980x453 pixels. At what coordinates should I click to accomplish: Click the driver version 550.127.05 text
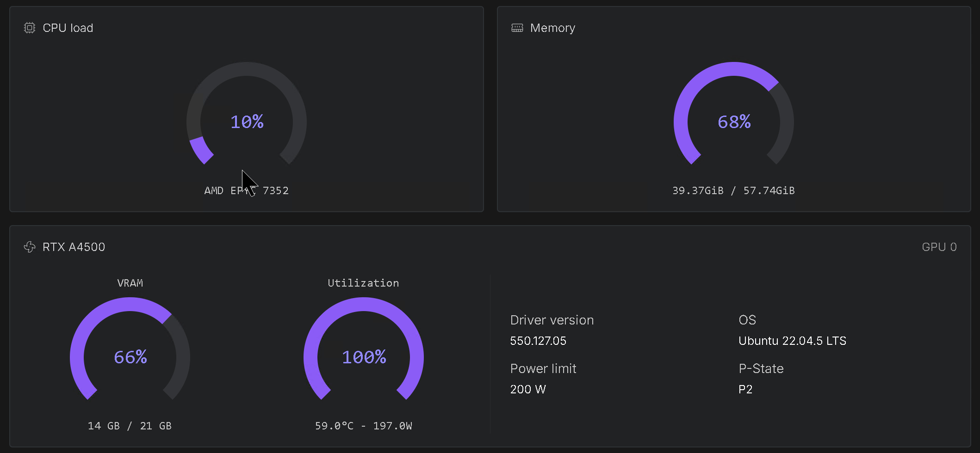538,341
